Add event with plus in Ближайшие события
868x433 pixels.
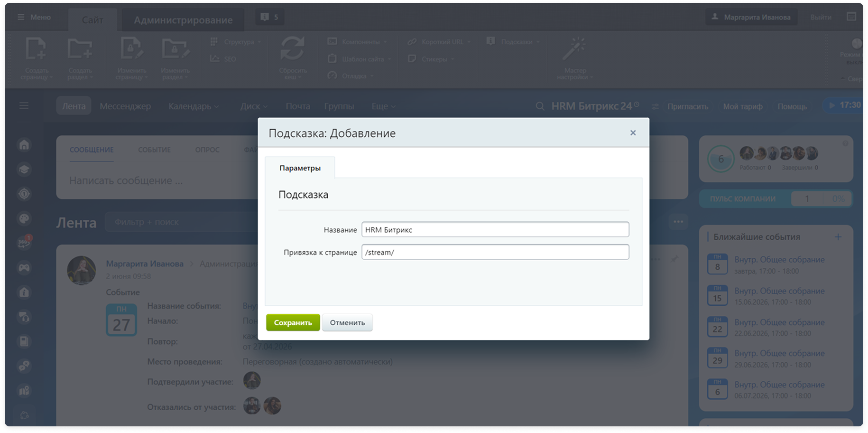[x=838, y=236]
